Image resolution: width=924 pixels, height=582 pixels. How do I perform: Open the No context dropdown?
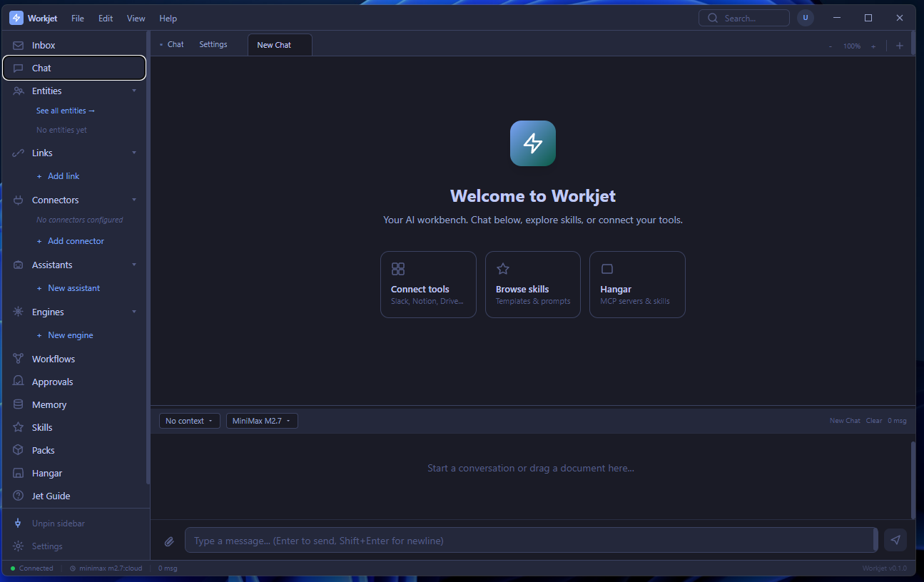pyautogui.click(x=189, y=420)
